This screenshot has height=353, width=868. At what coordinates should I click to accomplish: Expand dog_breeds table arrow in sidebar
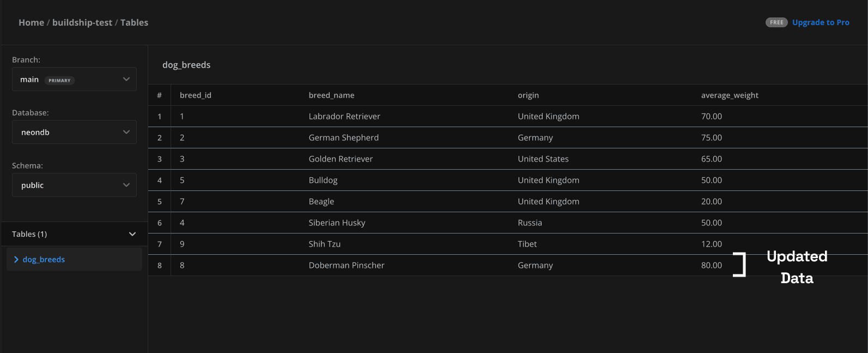tap(16, 260)
